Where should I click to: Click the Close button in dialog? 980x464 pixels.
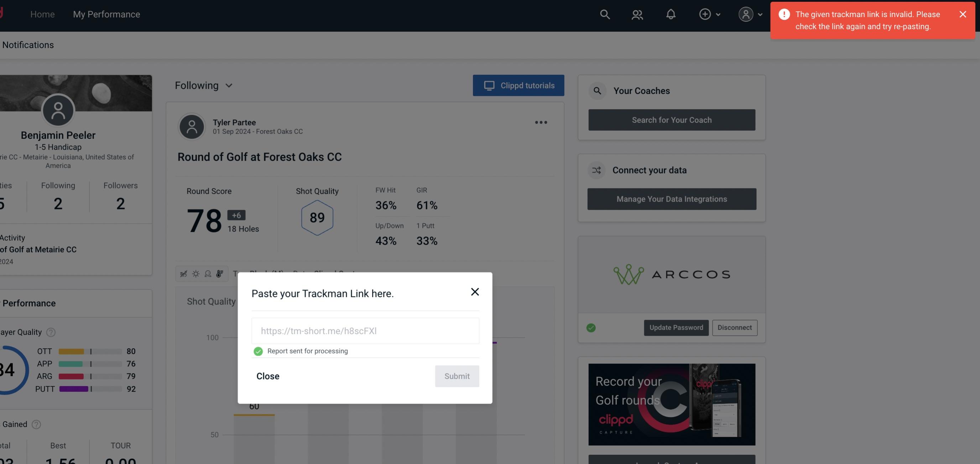267,376
